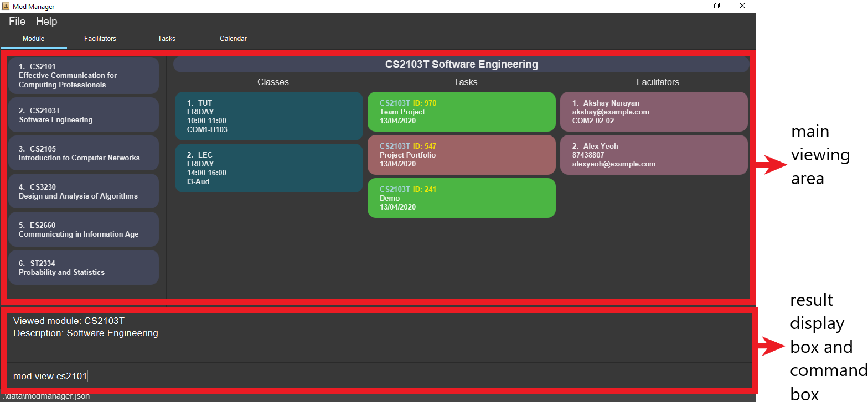Click the Project Portfolio task card ID 547
Viewport: 868px width, 402px height.
[462, 155]
